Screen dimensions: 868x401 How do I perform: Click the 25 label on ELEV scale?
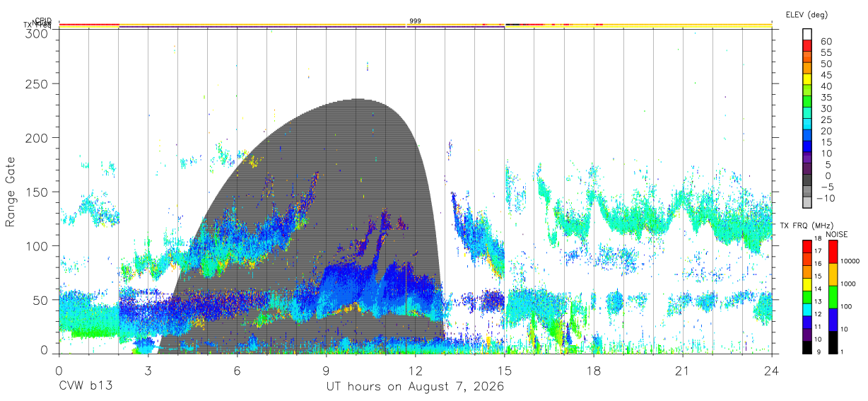click(826, 120)
